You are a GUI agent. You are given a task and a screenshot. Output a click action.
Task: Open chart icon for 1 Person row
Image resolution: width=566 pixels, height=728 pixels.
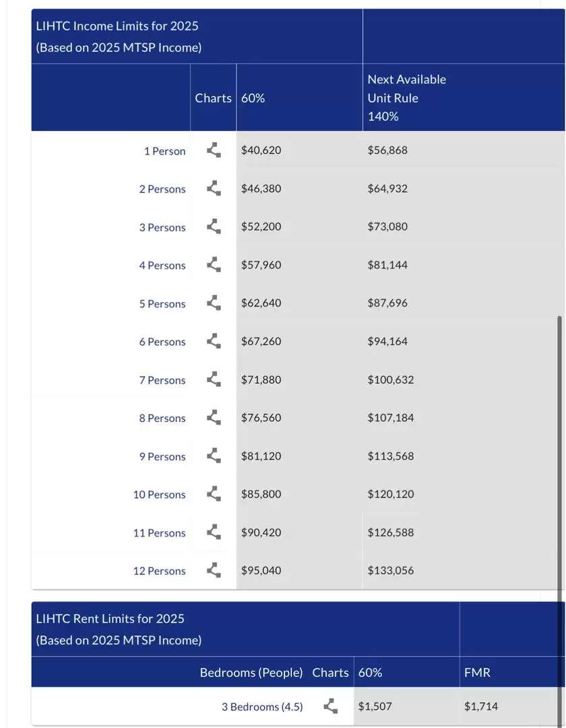coord(214,150)
